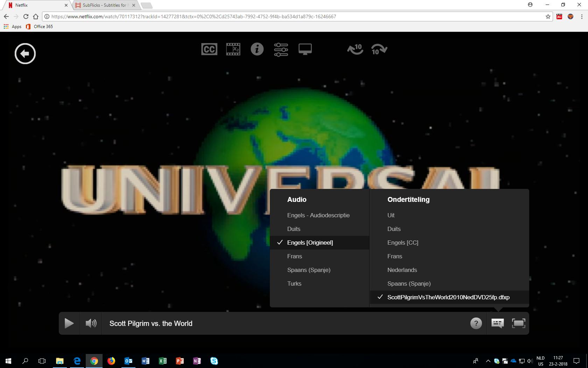Turn subtitles off with Uit

391,215
